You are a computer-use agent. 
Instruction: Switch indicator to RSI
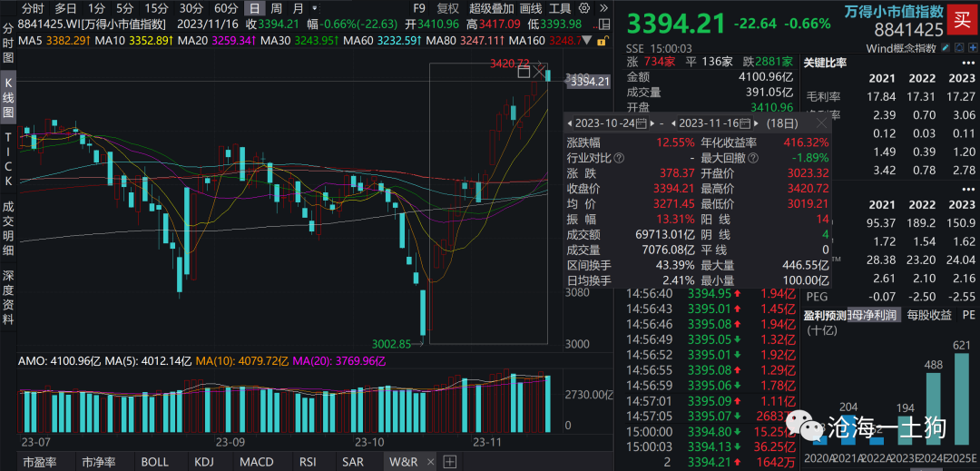(x=307, y=462)
